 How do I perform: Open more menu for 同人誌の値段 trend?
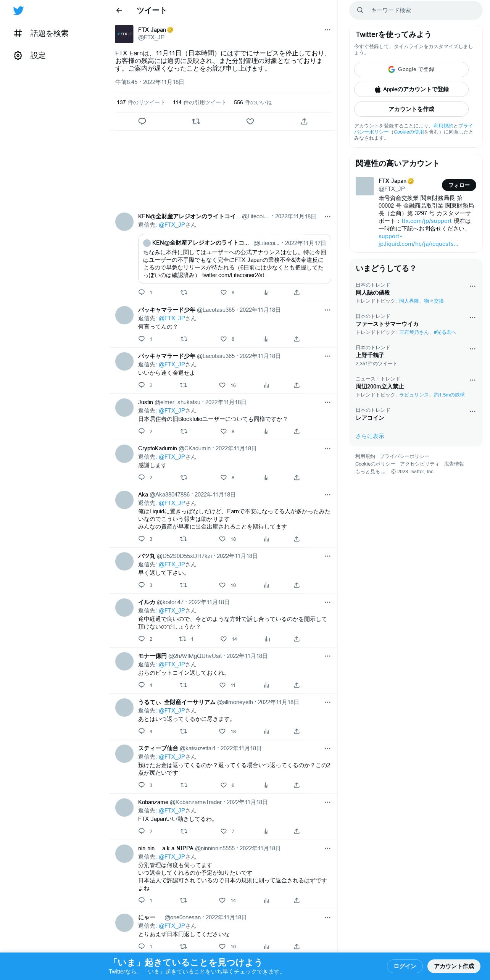(x=472, y=286)
